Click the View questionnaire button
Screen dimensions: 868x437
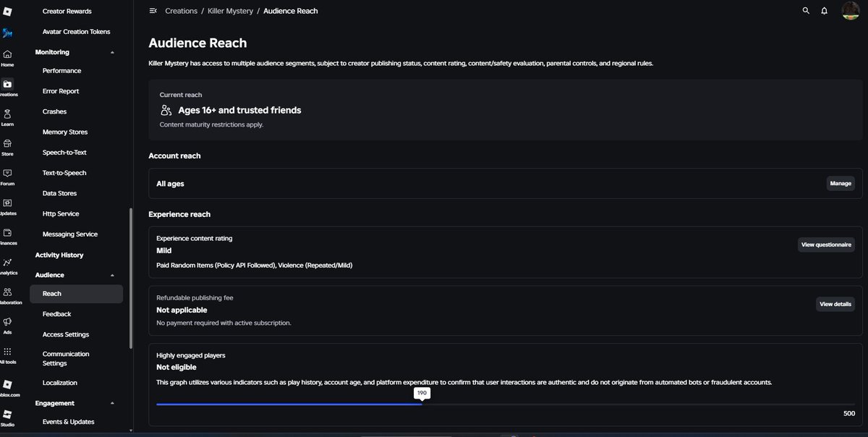point(826,245)
